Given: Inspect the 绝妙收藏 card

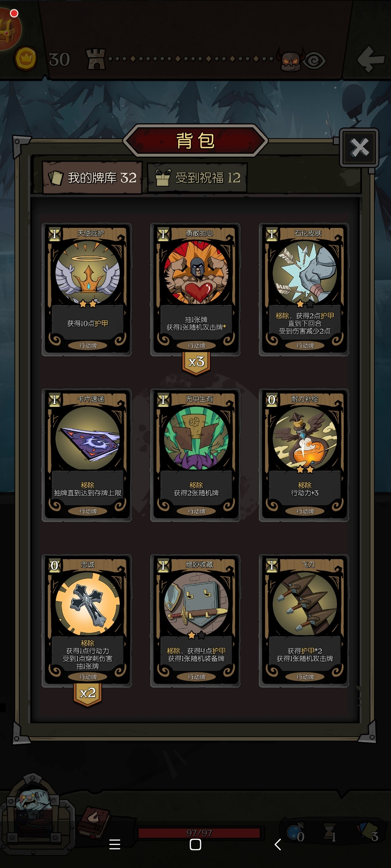Looking at the screenshot, I should point(195,621).
